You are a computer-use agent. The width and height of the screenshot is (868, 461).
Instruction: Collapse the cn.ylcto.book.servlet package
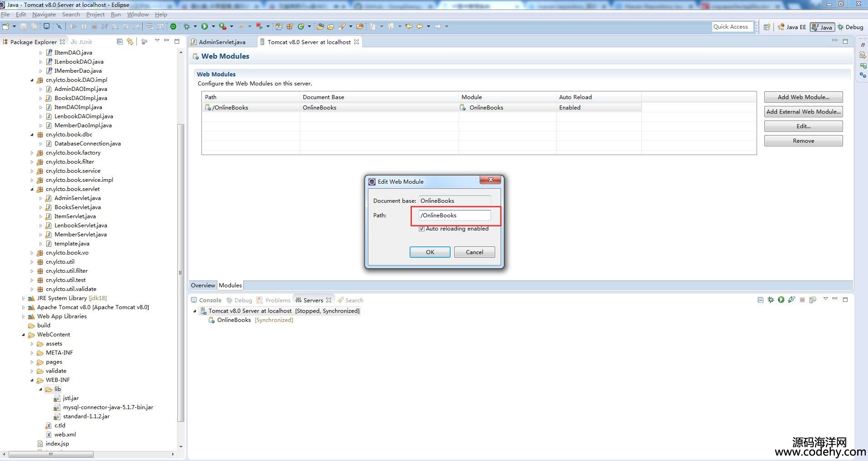(x=32, y=189)
